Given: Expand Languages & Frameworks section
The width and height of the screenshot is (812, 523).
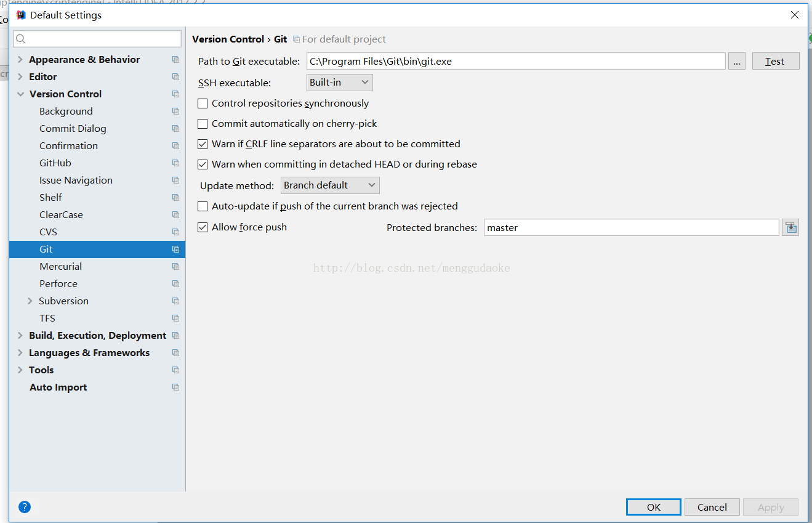Looking at the screenshot, I should coord(20,353).
